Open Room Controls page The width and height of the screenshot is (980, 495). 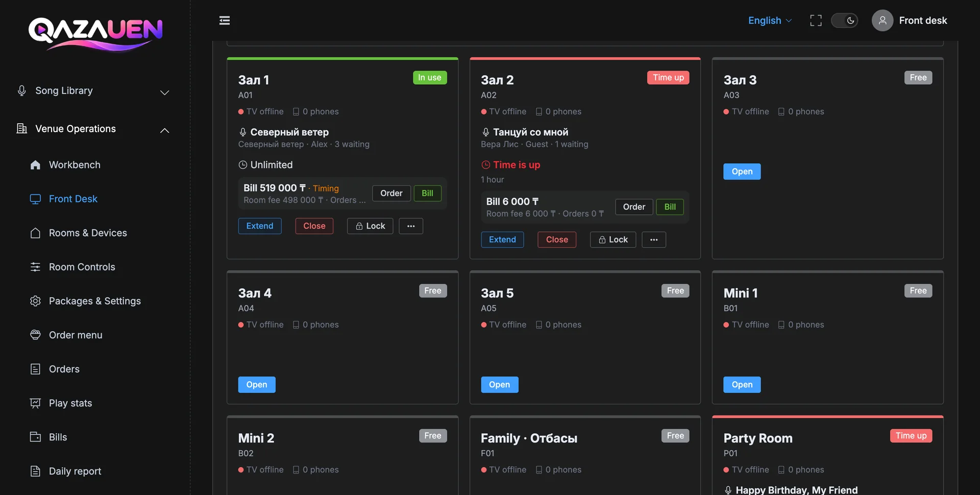(82, 267)
